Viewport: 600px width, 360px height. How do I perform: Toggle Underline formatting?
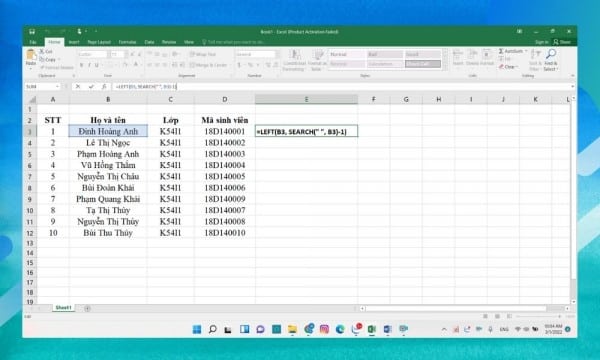[x=97, y=65]
